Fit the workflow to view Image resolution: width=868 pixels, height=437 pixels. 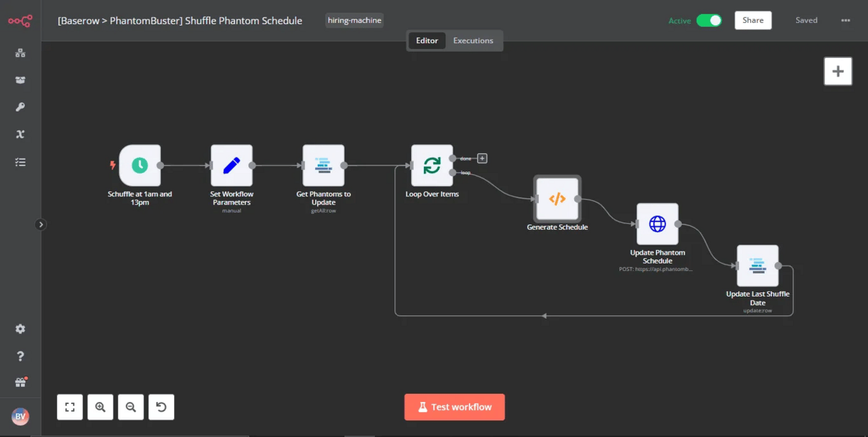point(70,407)
